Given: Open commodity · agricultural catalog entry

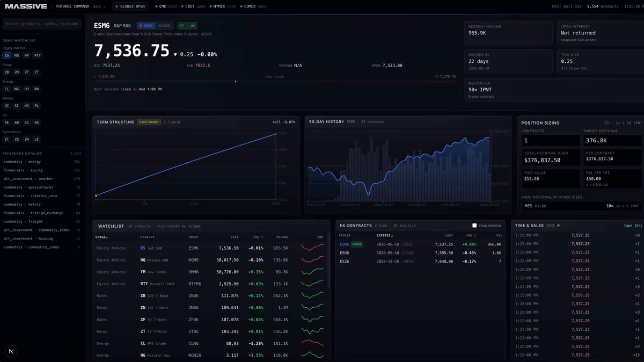Looking at the screenshot, I should [x=42, y=187].
